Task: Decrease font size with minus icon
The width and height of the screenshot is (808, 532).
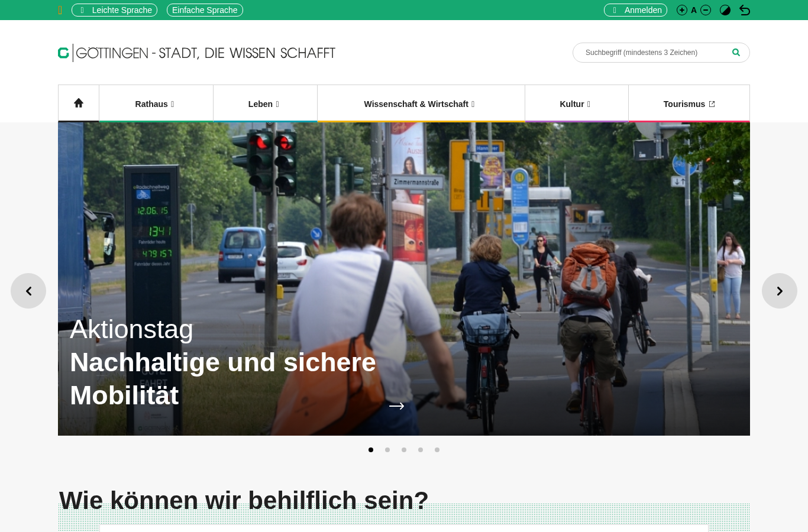Action: [x=706, y=10]
